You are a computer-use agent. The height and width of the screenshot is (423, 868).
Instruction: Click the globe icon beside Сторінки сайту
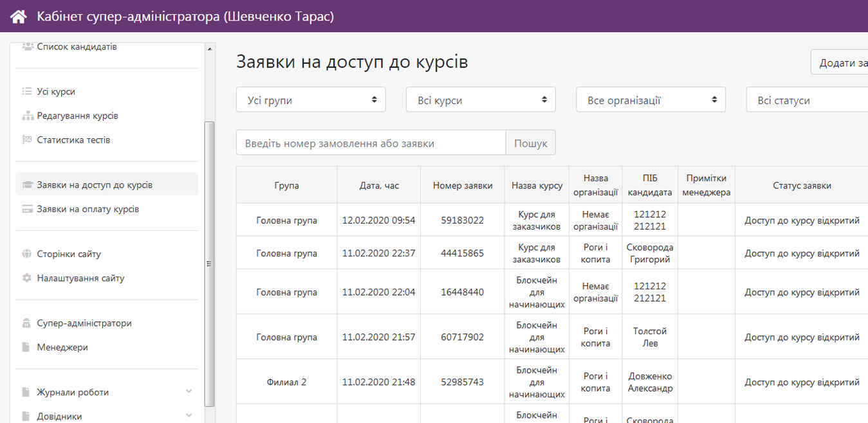pos(27,255)
